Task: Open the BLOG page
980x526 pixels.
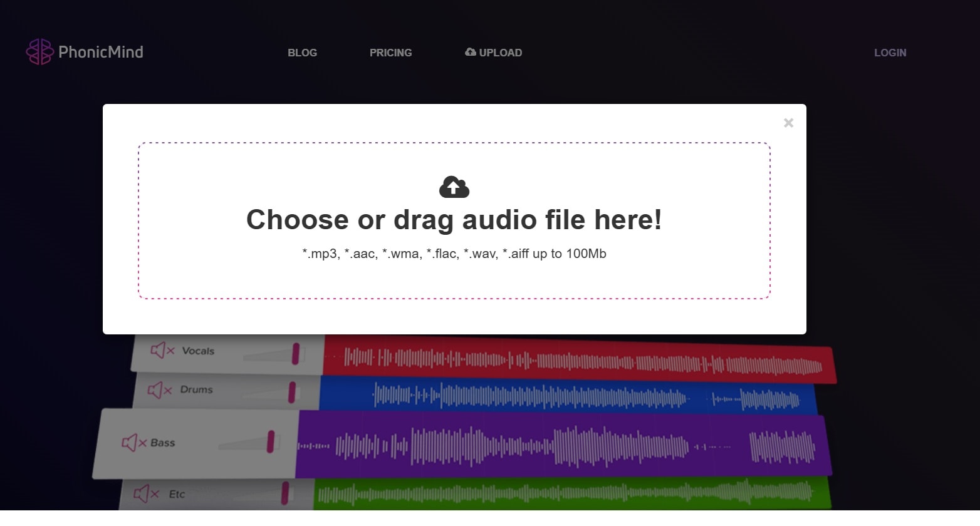Action: [x=302, y=53]
